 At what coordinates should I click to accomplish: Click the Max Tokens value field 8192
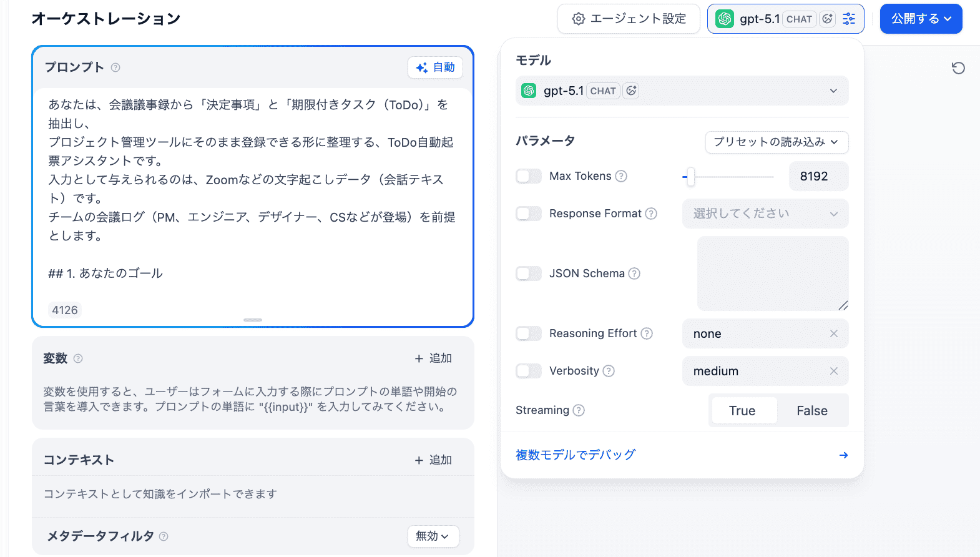819,176
